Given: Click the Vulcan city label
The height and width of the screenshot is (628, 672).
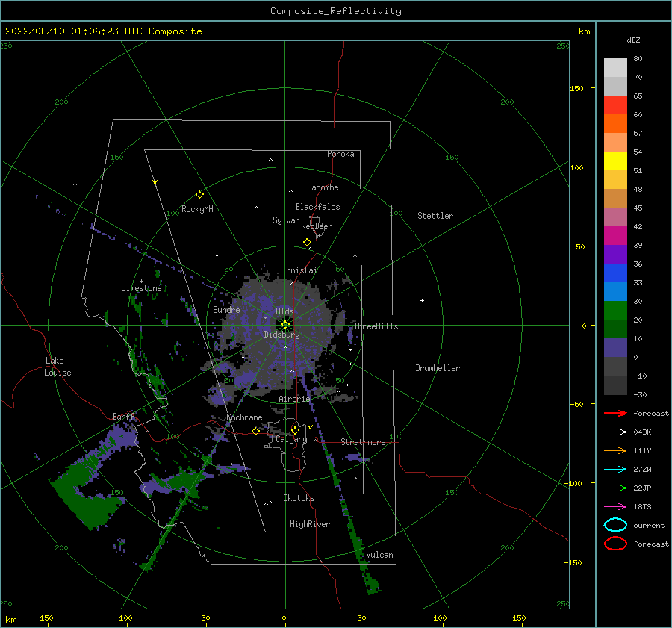Looking at the screenshot, I should pyautogui.click(x=379, y=555).
